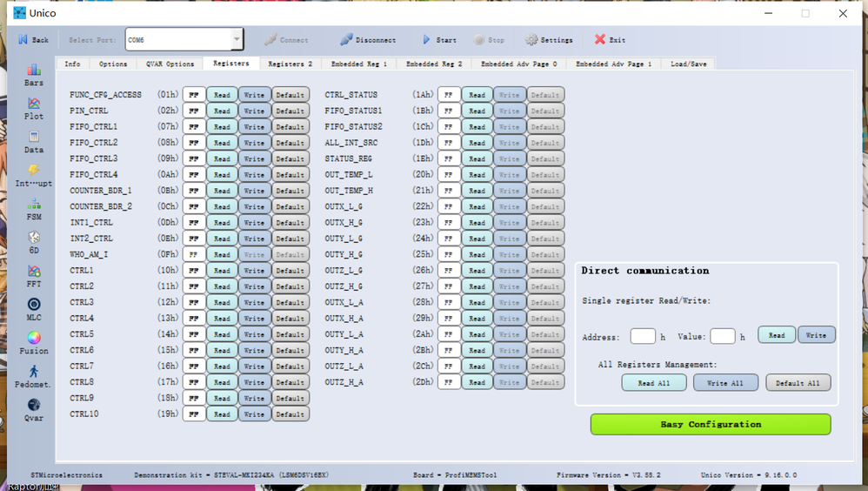This screenshot has height=491, width=868.
Task: Open the 6D orientation icon
Action: (34, 237)
